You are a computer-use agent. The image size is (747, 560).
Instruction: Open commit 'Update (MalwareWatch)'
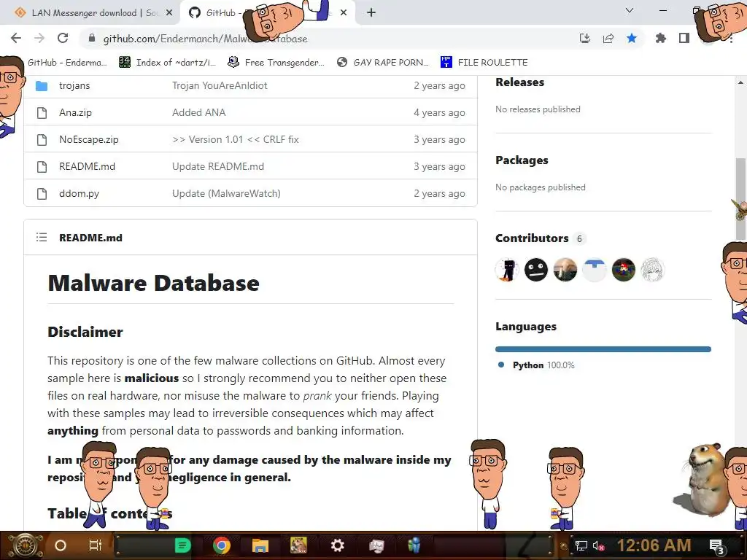[226, 194]
